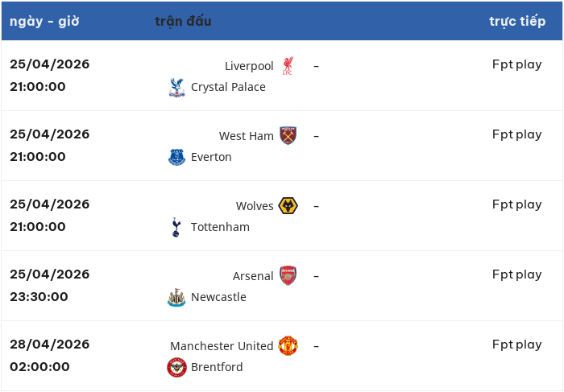Select the Arsenal cannon crest
Image resolution: width=564 pixels, height=392 pixels.
tap(288, 275)
